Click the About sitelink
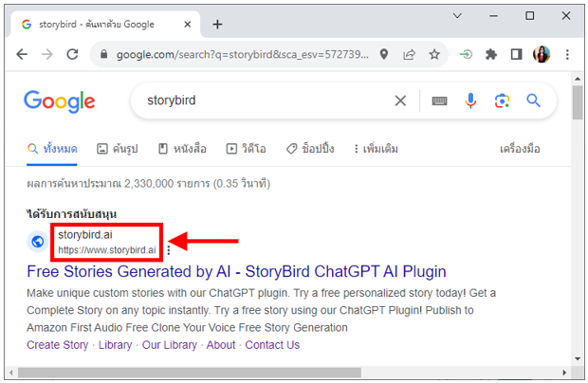588x383 pixels. [x=221, y=345]
